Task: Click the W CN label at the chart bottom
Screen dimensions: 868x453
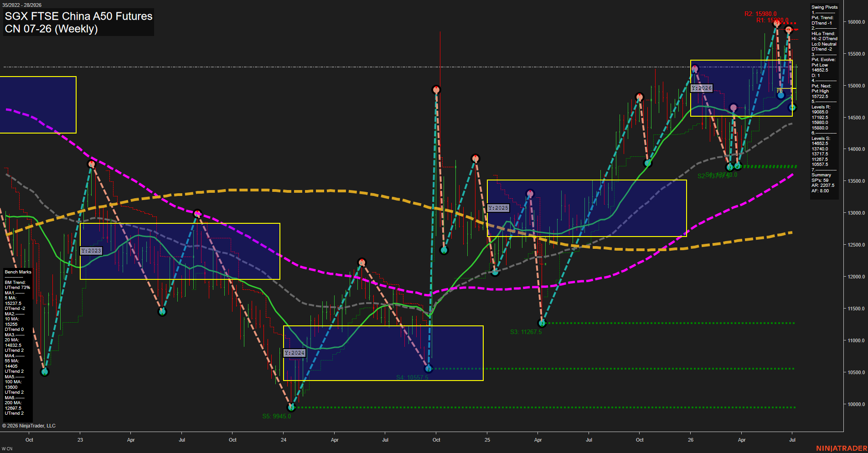Action: (x=7, y=449)
